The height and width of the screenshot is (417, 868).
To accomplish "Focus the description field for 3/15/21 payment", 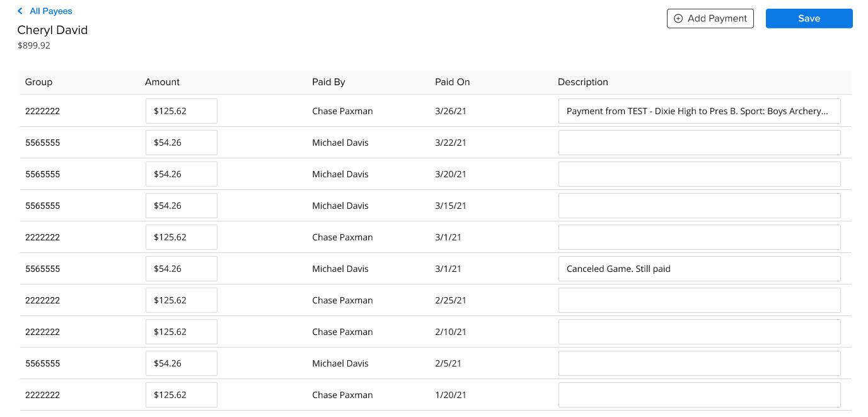I will [x=700, y=206].
